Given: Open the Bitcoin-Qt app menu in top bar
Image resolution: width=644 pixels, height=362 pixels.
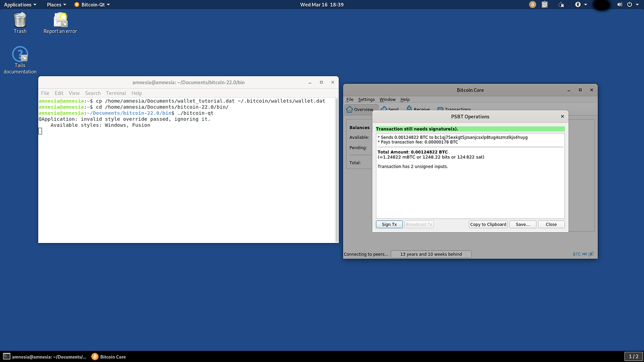Looking at the screenshot, I should 92,5.
